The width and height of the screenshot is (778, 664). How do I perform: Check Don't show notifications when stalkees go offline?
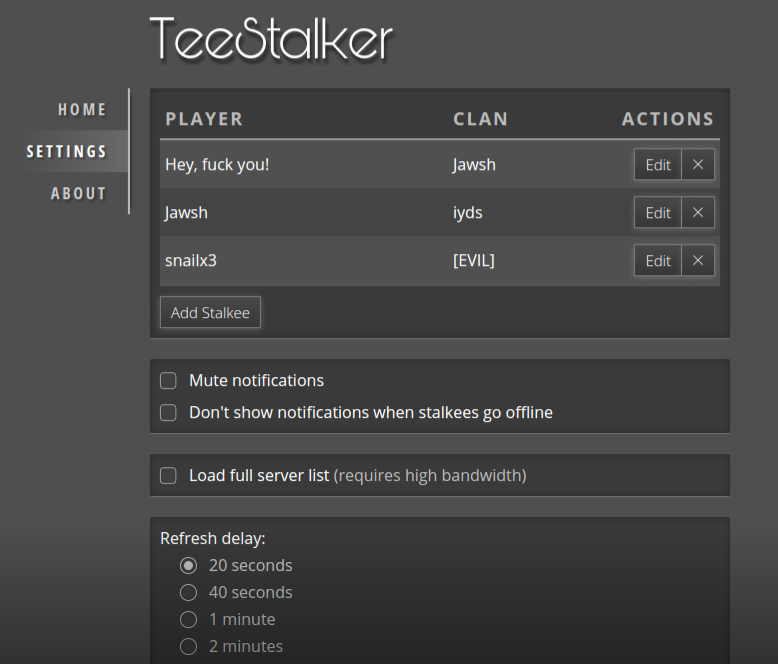pos(168,412)
